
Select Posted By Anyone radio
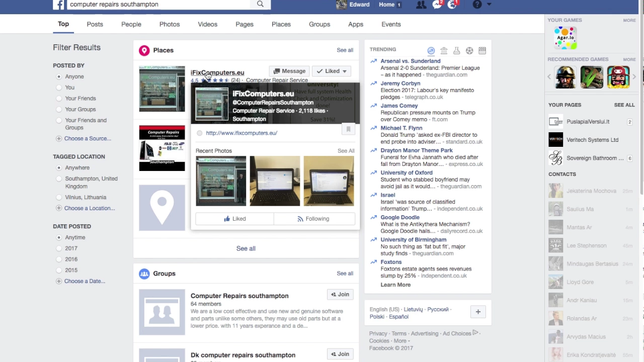pyautogui.click(x=59, y=76)
